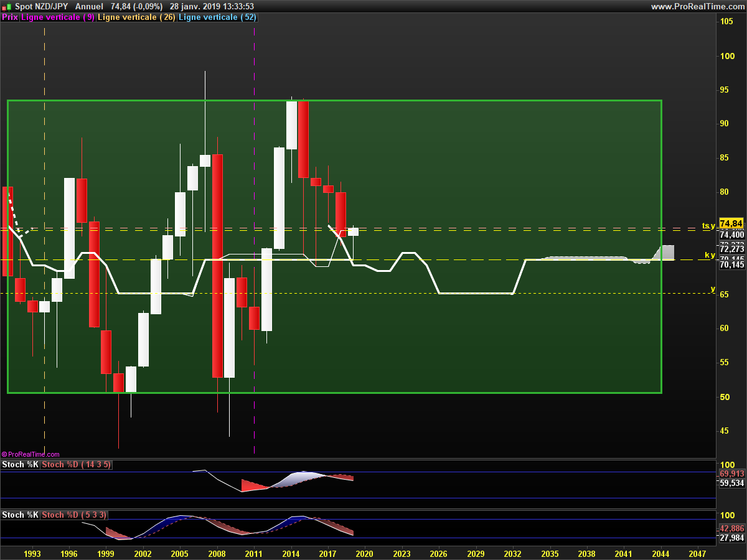Click the 2035 label on time axis
747x560 pixels.
[x=550, y=553]
